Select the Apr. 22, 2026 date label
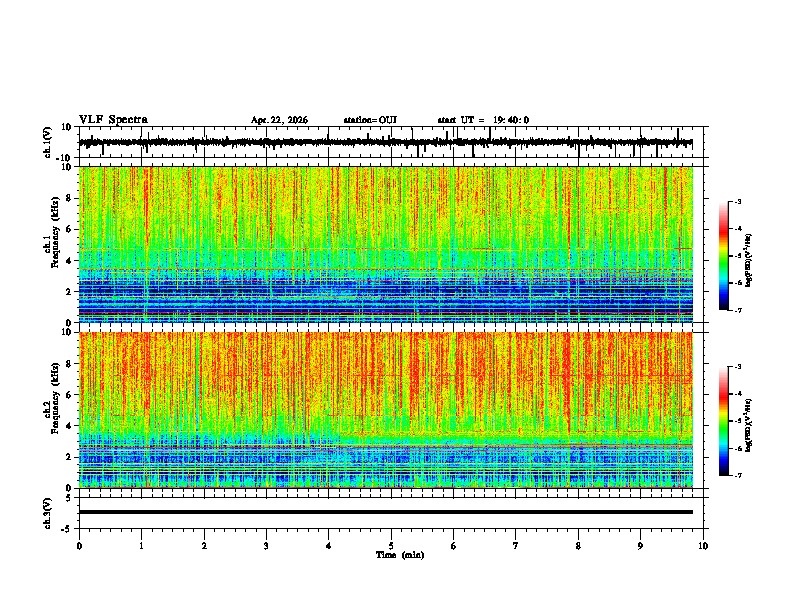 pyautogui.click(x=279, y=120)
